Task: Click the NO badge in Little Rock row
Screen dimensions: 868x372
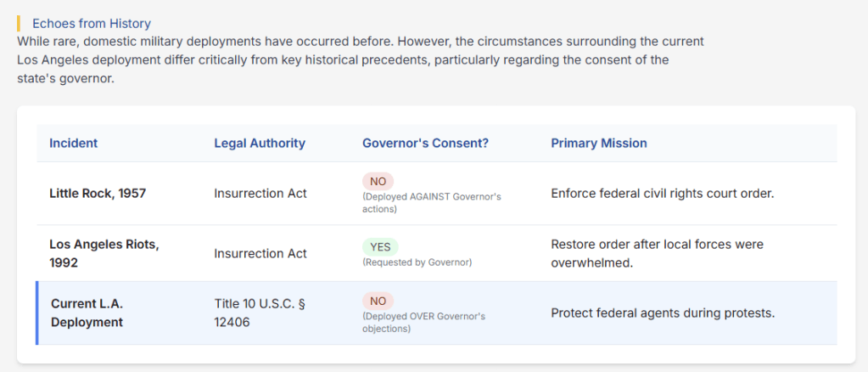Action: (378, 181)
